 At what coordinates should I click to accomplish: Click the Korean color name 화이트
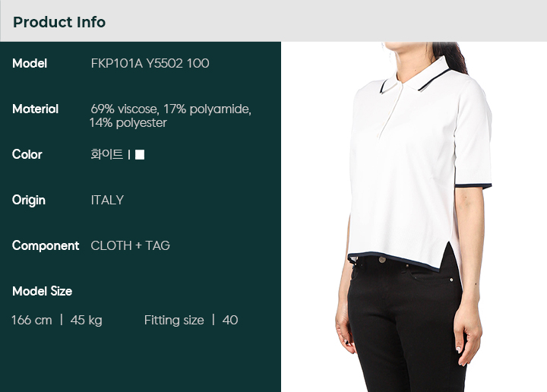click(x=107, y=154)
